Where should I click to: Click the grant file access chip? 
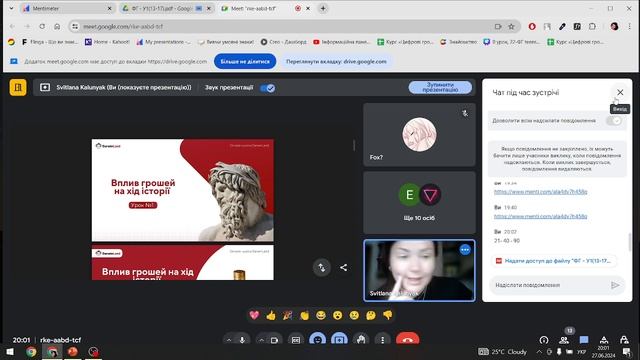click(x=554, y=261)
